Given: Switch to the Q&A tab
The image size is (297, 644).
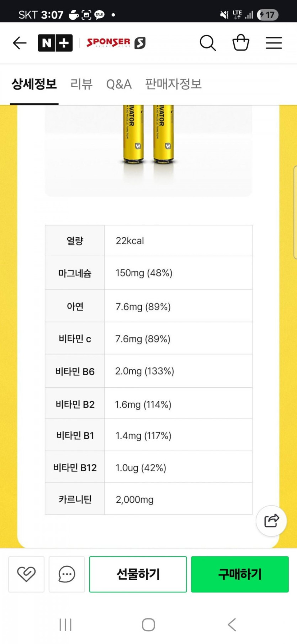Looking at the screenshot, I should click(x=119, y=84).
